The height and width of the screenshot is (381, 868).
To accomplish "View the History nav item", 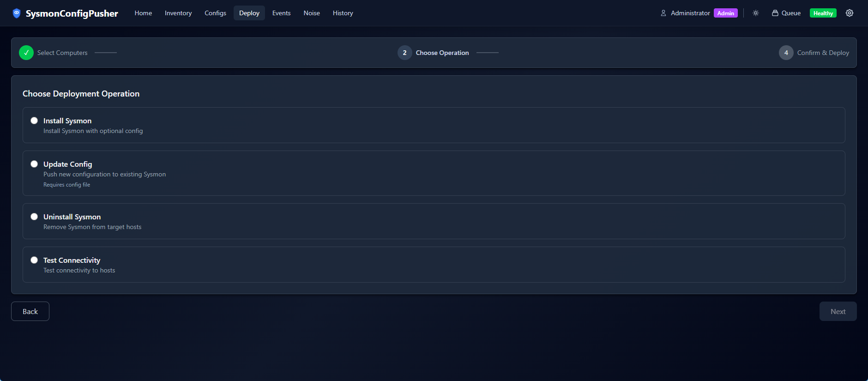I will pyautogui.click(x=343, y=13).
